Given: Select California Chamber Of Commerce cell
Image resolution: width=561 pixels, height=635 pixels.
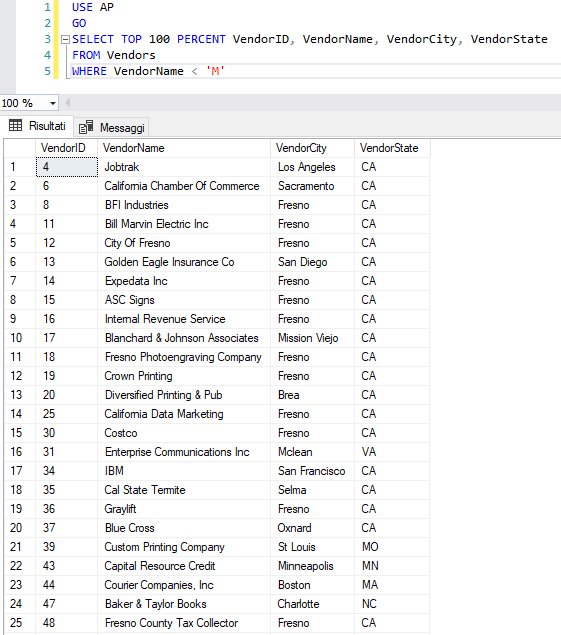Looking at the screenshot, I should coord(184,186).
